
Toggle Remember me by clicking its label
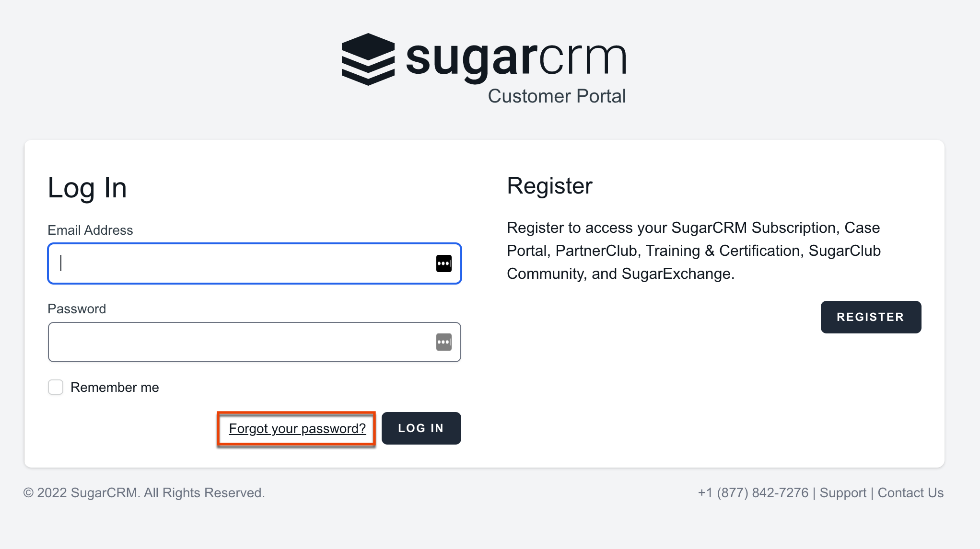tap(115, 387)
